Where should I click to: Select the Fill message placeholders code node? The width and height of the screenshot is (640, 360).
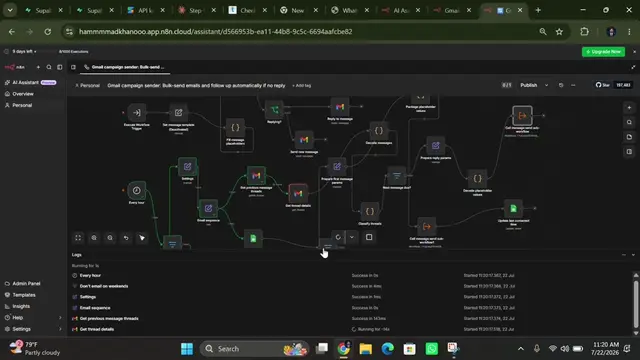236,127
